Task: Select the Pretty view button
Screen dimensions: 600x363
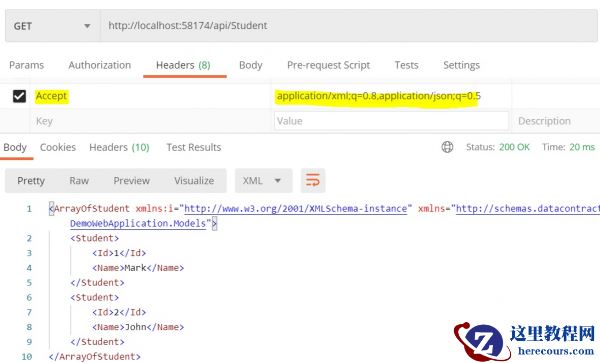Action: pyautogui.click(x=31, y=181)
